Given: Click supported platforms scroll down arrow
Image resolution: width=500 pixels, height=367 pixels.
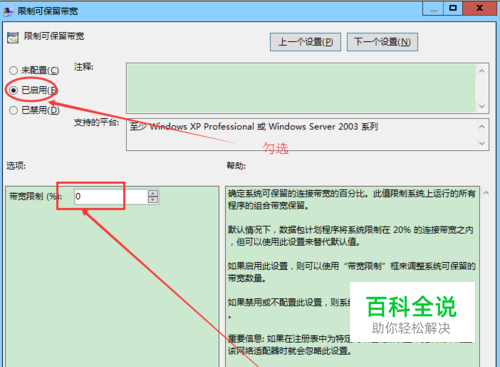Looking at the screenshot, I should click(x=482, y=143).
